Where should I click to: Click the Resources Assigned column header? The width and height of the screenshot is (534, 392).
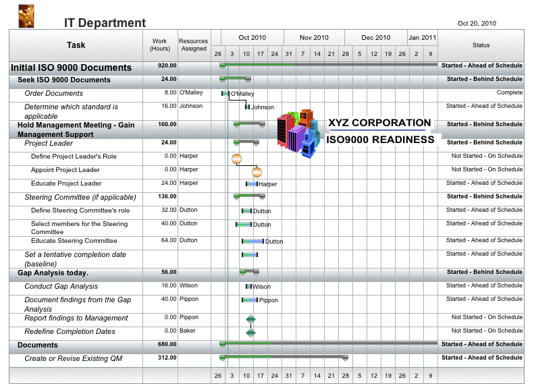click(194, 45)
